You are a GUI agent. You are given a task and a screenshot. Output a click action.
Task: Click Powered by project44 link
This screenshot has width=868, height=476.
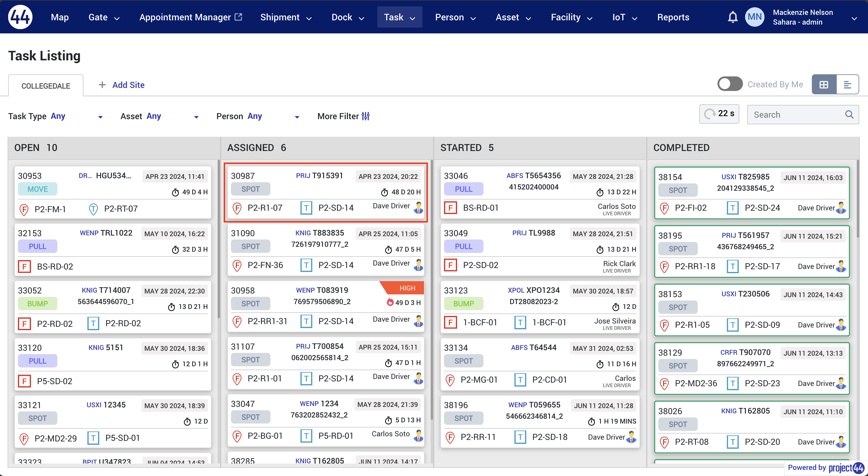pos(826,468)
